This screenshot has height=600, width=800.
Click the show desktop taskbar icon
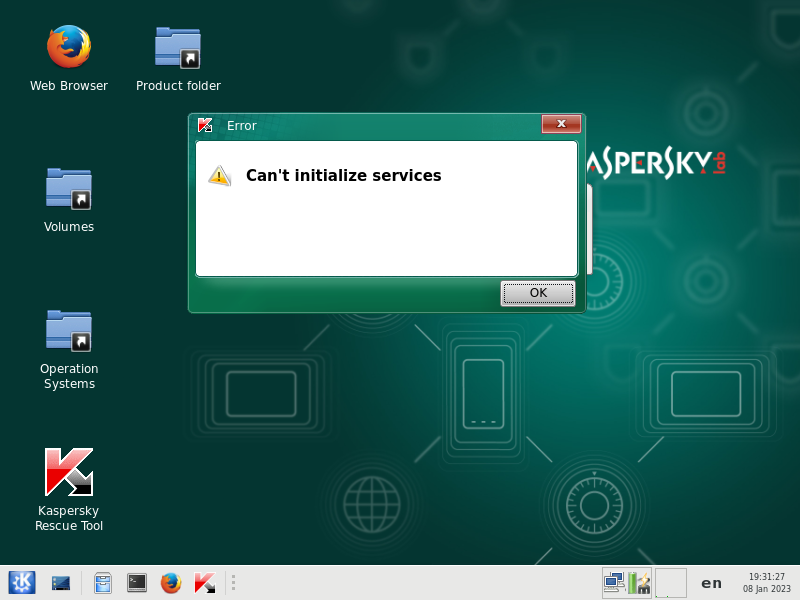point(61,582)
